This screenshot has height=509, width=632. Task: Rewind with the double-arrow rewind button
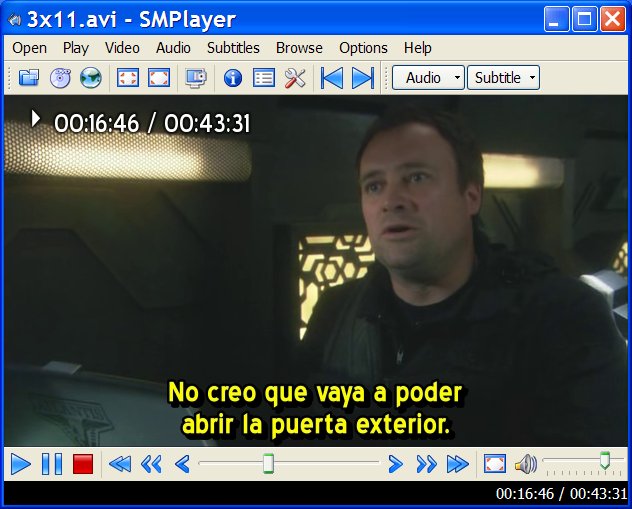[151, 464]
